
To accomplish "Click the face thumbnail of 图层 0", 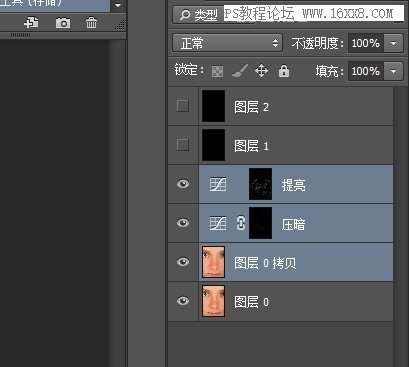I will (213, 301).
